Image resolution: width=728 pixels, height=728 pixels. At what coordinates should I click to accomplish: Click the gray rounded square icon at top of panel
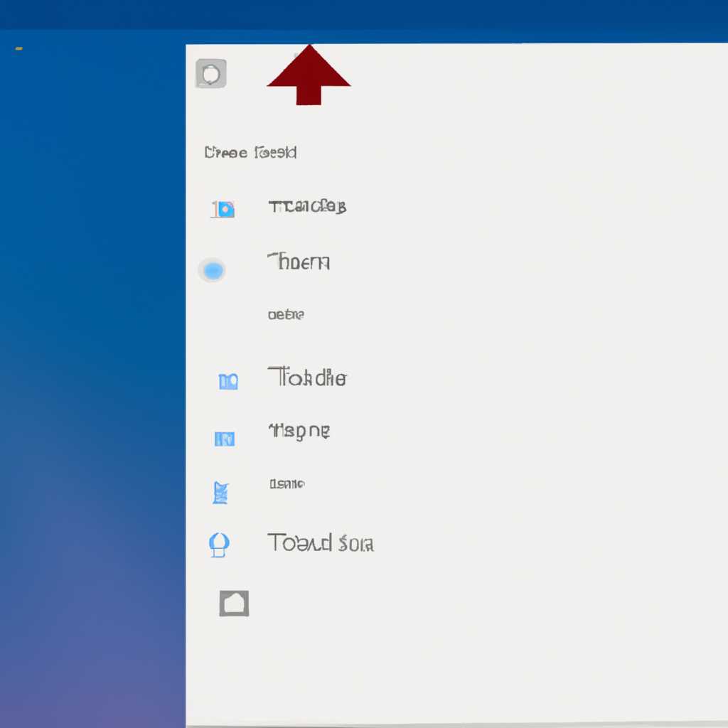point(211,73)
